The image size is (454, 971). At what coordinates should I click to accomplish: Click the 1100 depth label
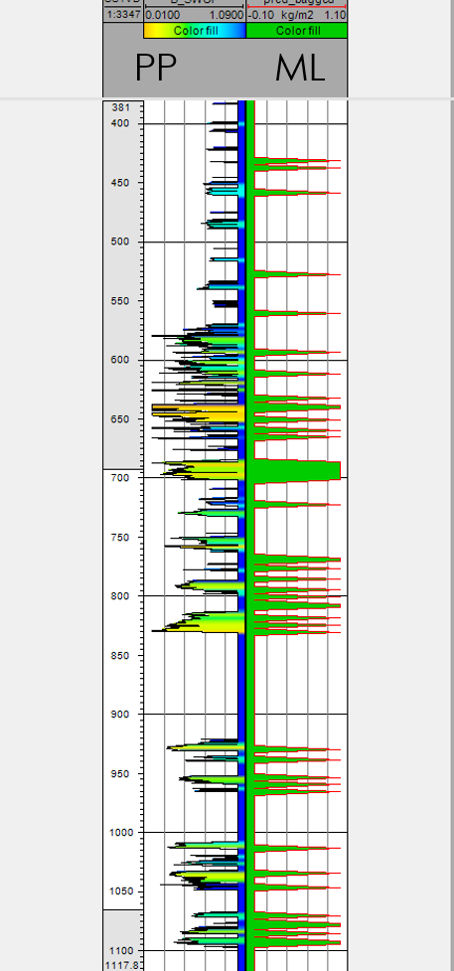point(120,951)
